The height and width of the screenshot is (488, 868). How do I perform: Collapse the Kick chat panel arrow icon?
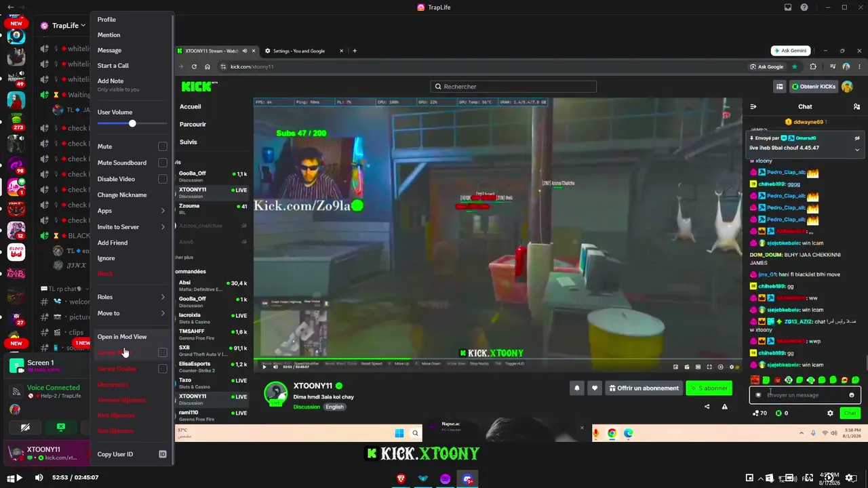pos(753,106)
